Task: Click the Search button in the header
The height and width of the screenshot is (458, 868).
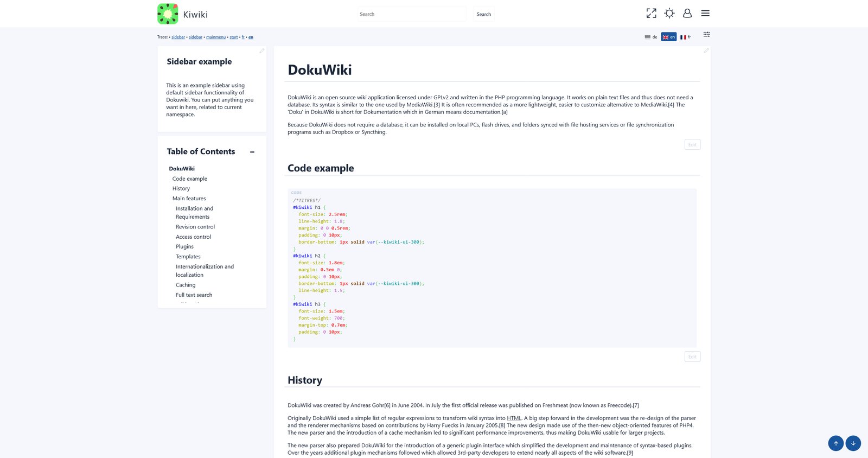Action: [483, 15]
